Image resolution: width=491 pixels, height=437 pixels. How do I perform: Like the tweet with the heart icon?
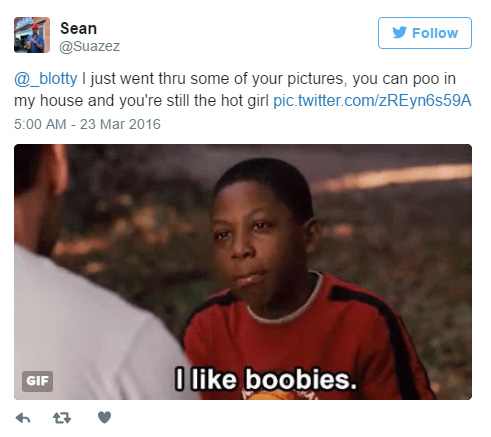coord(104,417)
